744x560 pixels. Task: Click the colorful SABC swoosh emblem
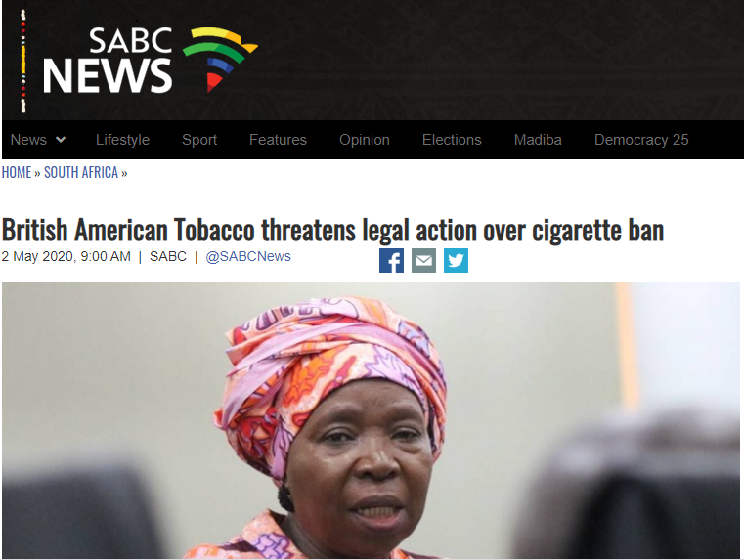point(220,59)
